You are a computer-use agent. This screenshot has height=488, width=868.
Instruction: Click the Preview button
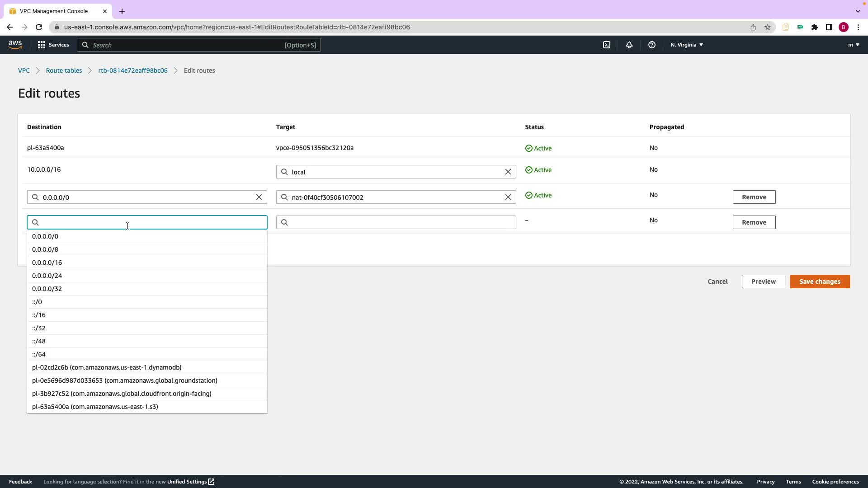tap(763, 282)
